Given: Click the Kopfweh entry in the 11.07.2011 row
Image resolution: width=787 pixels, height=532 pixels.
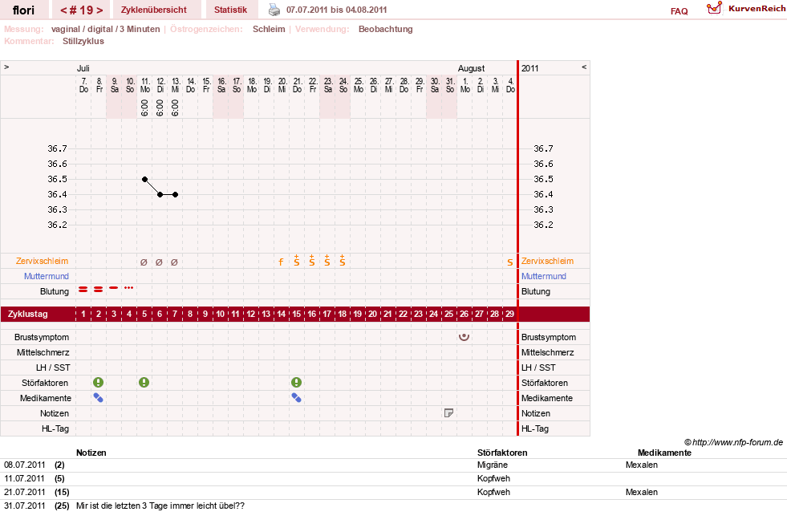Looking at the screenshot, I should coord(493,478).
